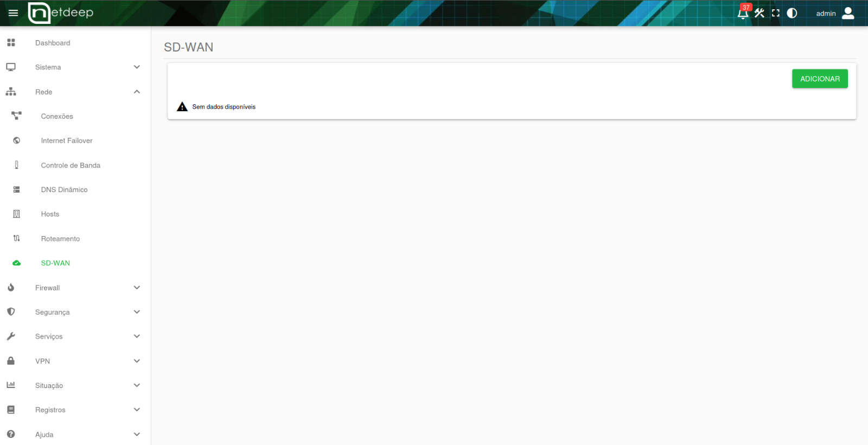868x445 pixels.
Task: Expand the Sistema menu chevron
Action: [x=137, y=67]
